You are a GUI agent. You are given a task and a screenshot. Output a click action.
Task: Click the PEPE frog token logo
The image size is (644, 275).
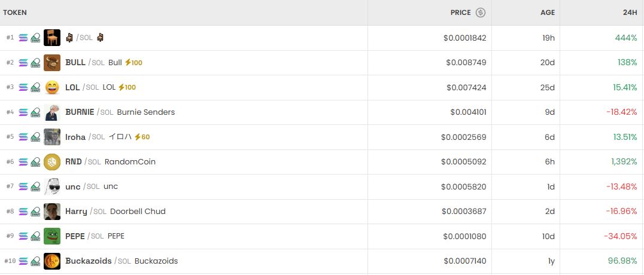pos(52,236)
